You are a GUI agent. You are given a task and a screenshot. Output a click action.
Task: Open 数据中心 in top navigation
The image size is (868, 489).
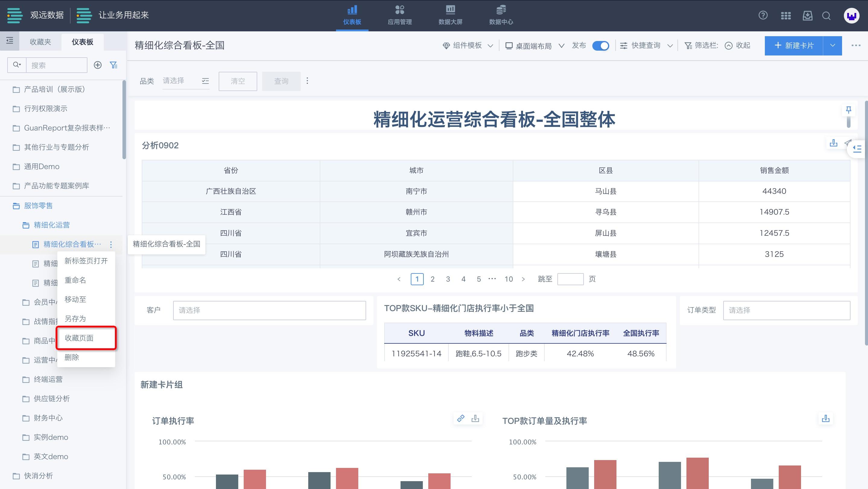tap(501, 15)
